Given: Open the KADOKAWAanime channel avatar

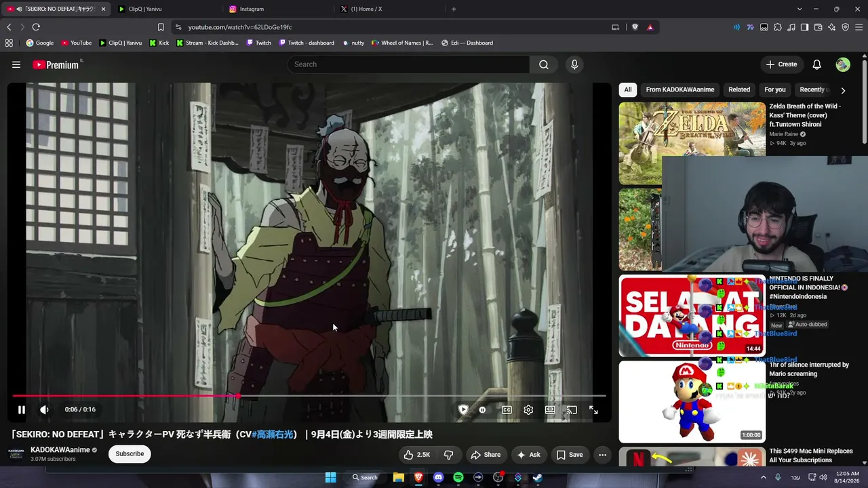Looking at the screenshot, I should pos(16,454).
